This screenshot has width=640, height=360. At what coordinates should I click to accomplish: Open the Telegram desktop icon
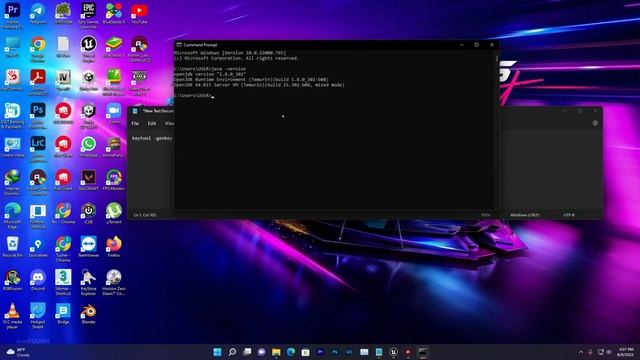[x=38, y=13]
